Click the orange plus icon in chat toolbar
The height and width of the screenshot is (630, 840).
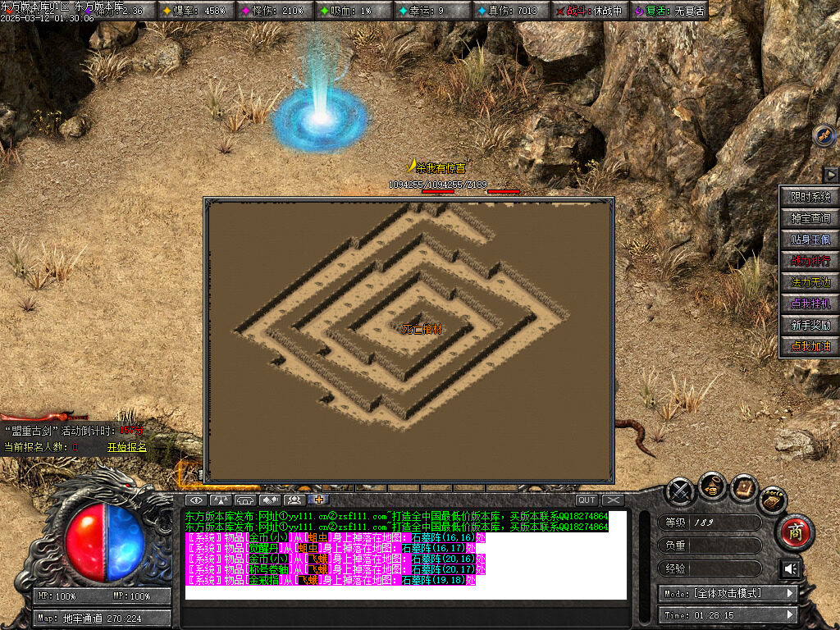(x=319, y=500)
